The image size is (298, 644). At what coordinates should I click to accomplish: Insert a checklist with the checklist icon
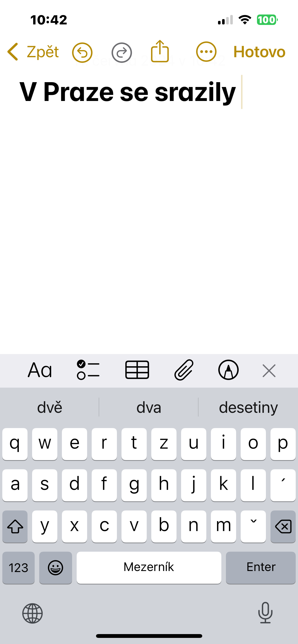point(88,370)
